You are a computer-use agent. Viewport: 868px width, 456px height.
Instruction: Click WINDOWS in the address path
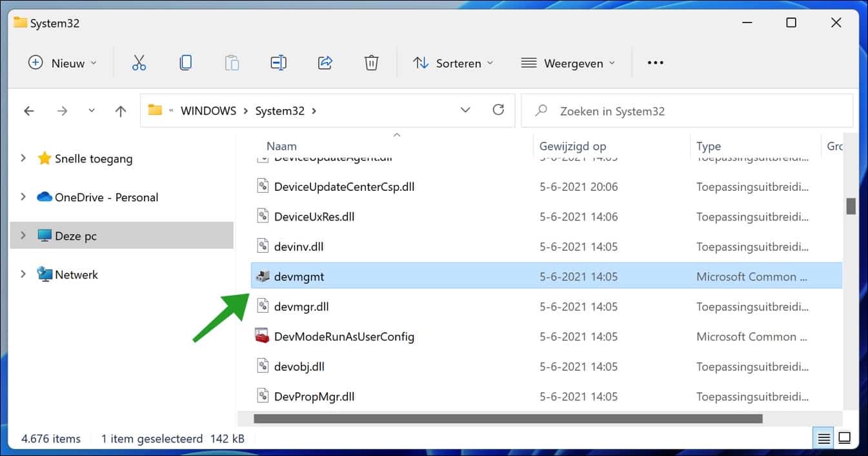coord(208,111)
